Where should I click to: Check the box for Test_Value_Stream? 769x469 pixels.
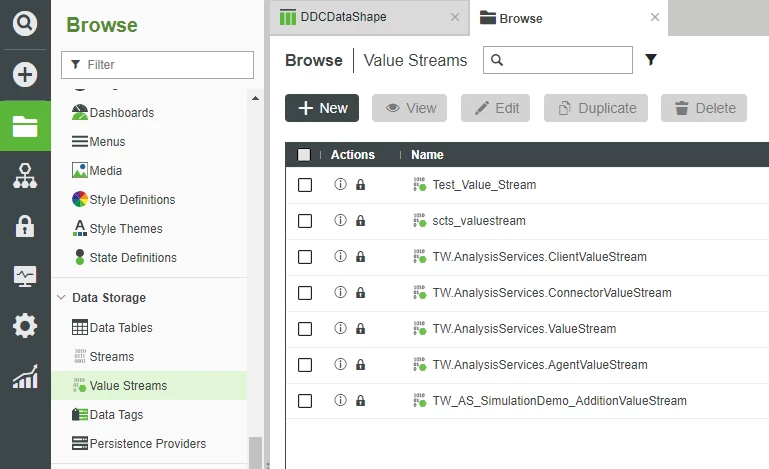[x=305, y=185]
